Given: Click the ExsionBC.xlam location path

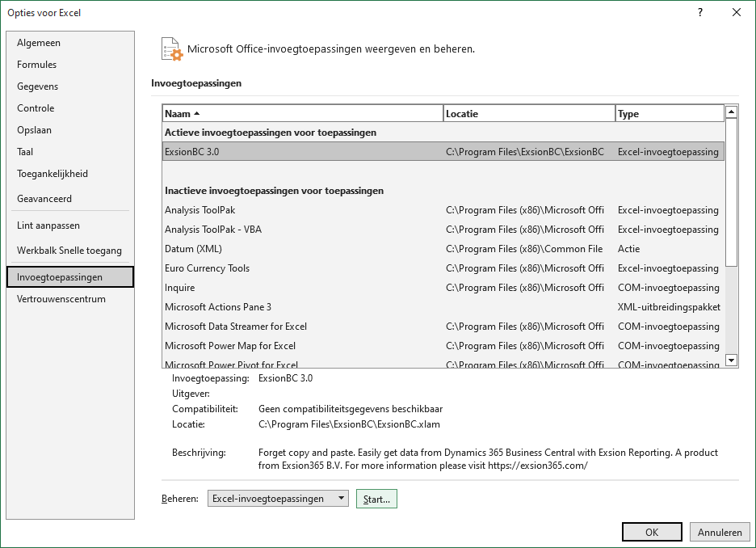Looking at the screenshot, I should point(349,424).
